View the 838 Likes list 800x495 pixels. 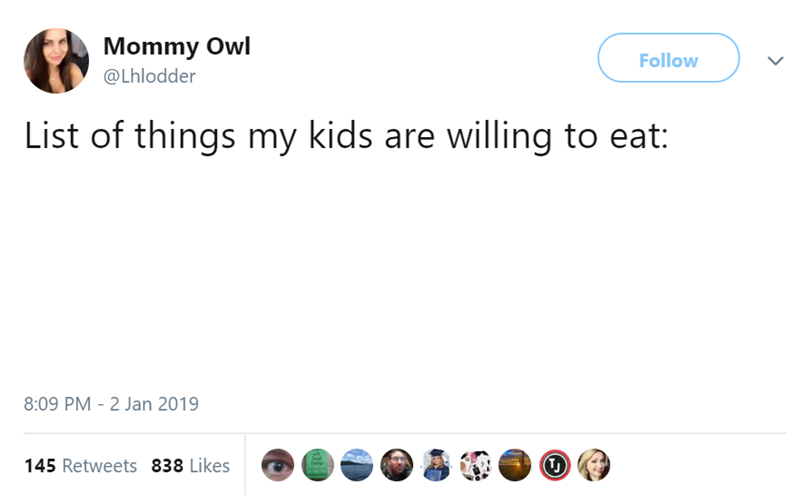point(190,466)
